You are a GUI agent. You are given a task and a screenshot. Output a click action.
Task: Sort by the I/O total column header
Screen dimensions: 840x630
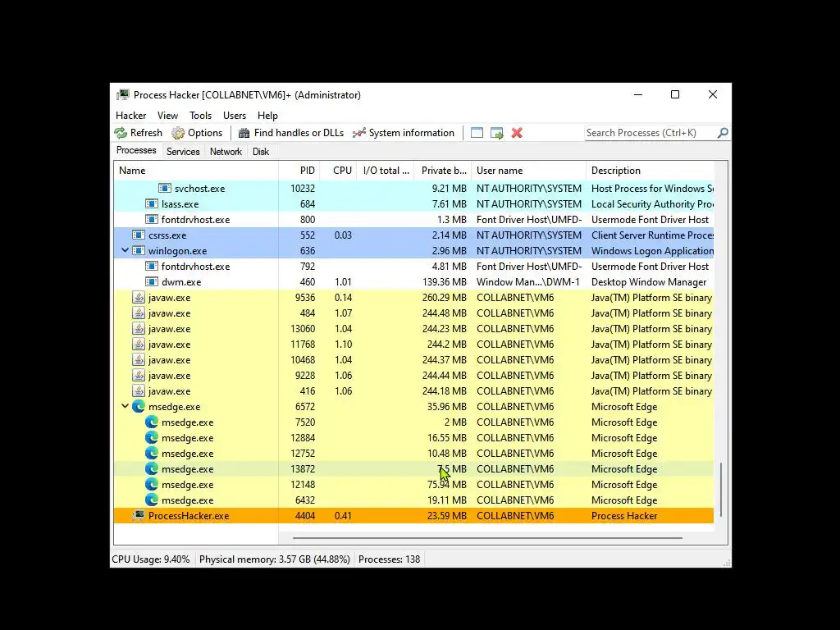pyautogui.click(x=386, y=171)
